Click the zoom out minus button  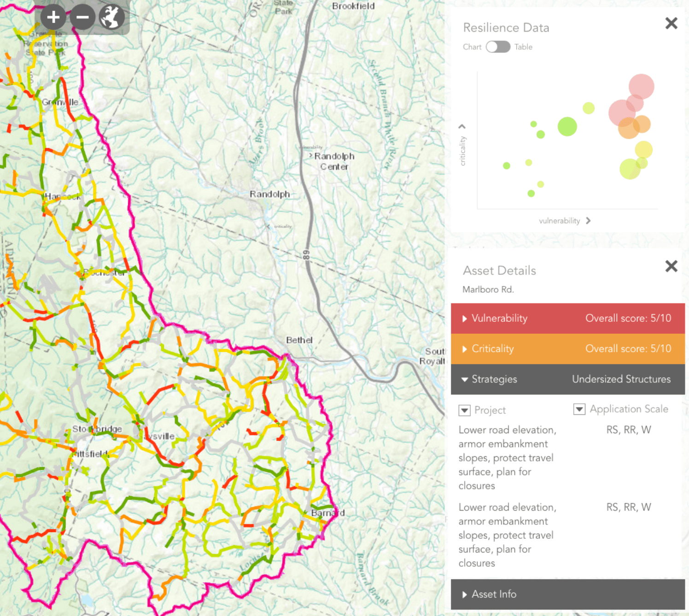(82, 17)
